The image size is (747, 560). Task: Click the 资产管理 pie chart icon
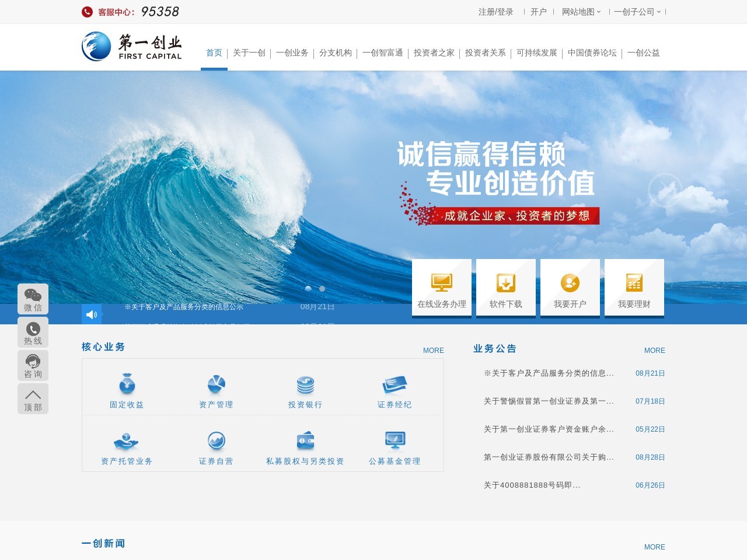(216, 385)
